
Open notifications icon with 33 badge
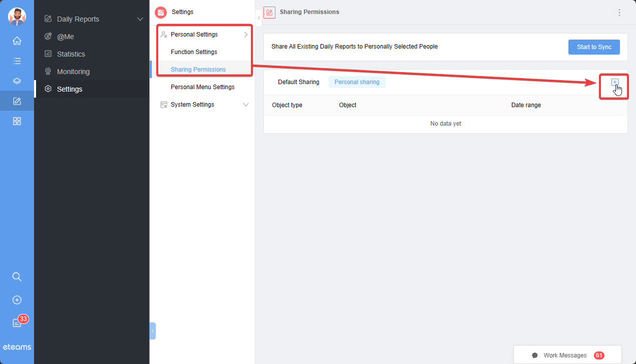click(18, 323)
